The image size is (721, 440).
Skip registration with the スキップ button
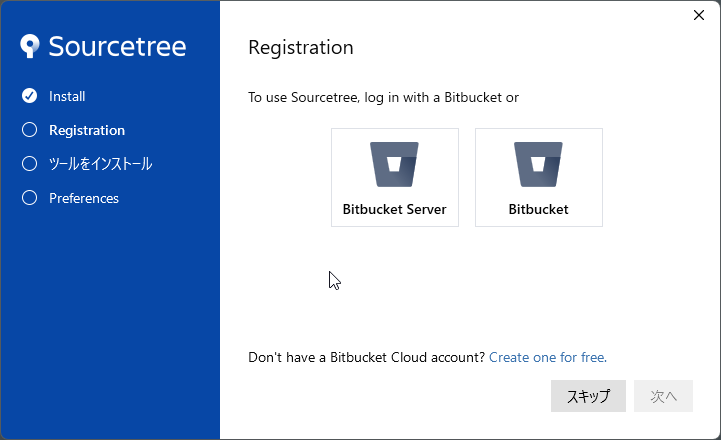tap(588, 396)
